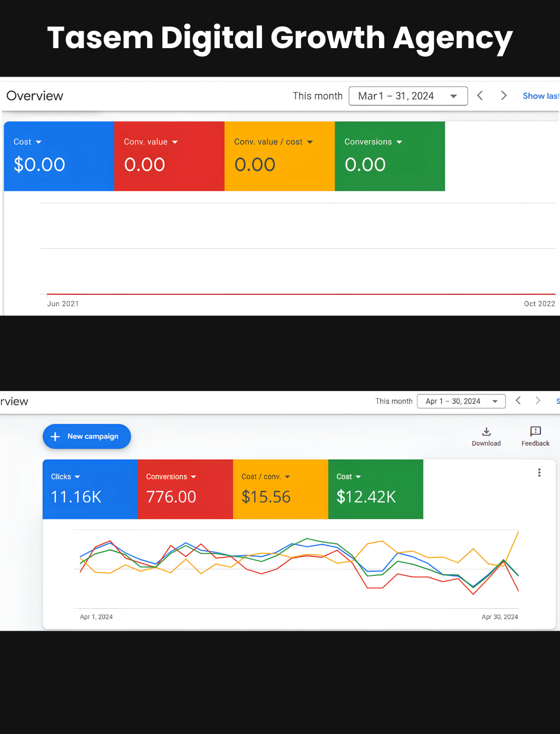Open the Mar 1 – 31, 2024 date range dropdown

pyautogui.click(x=408, y=96)
